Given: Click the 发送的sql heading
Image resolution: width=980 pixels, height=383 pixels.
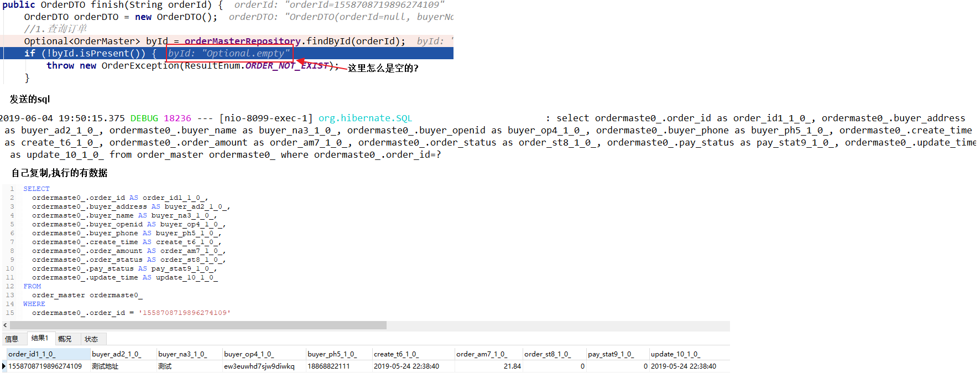Looking at the screenshot, I should [30, 99].
